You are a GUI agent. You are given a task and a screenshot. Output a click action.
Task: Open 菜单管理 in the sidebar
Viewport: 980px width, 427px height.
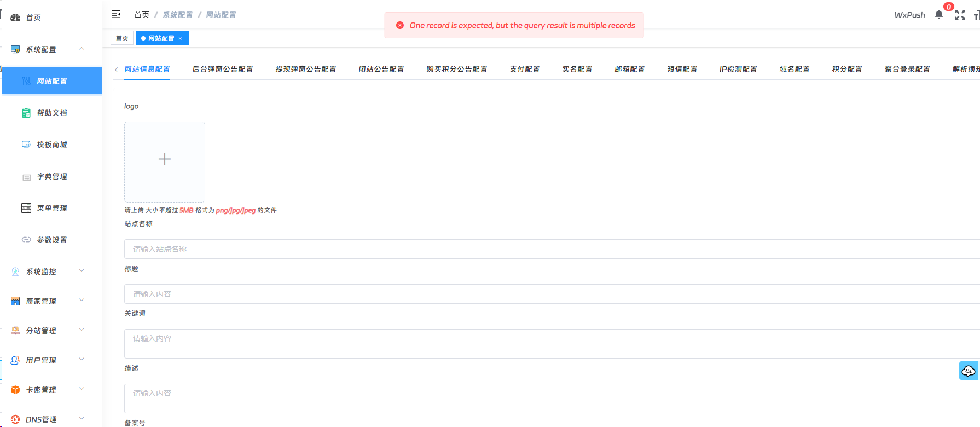pos(52,208)
